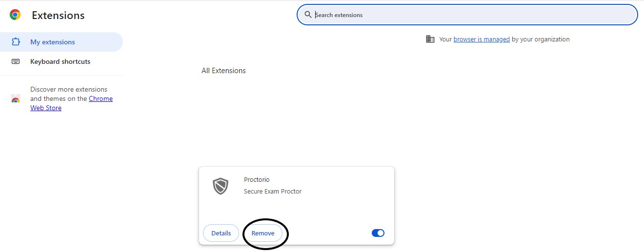This screenshot has width=644, height=252.
Task: Click 'Secure Exam Proctor' description text
Action: point(273,192)
